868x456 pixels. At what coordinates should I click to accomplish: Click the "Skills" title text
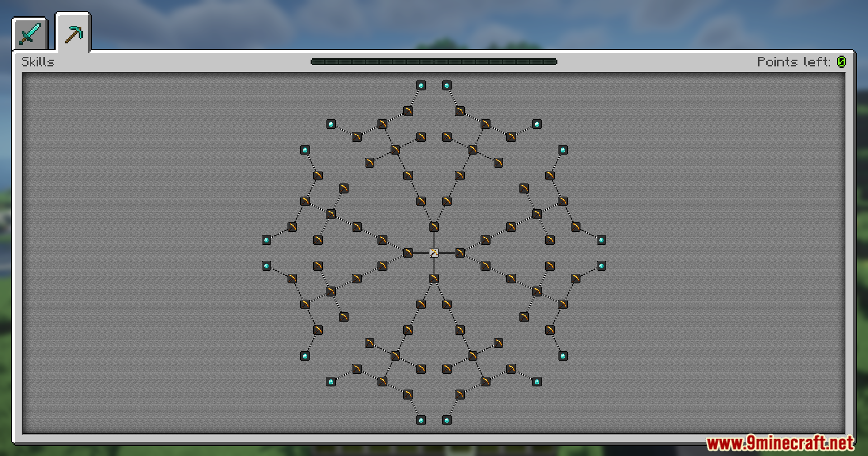pyautogui.click(x=38, y=62)
